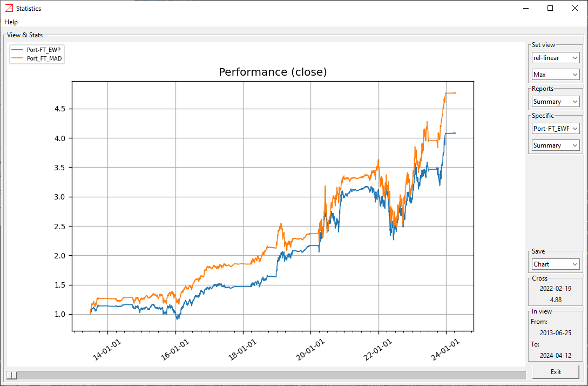The width and height of the screenshot is (588, 386).
Task: Minimize the Statistics window
Action: [526, 8]
